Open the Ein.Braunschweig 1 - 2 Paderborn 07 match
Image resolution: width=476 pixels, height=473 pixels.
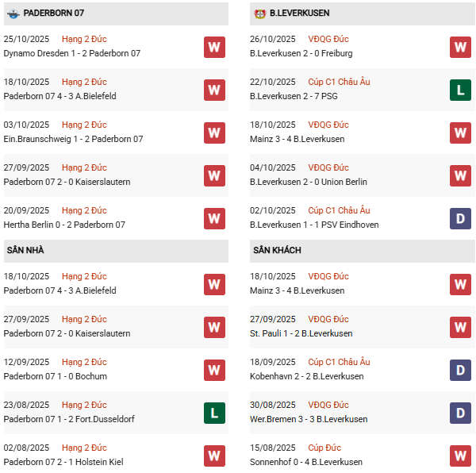(73, 139)
